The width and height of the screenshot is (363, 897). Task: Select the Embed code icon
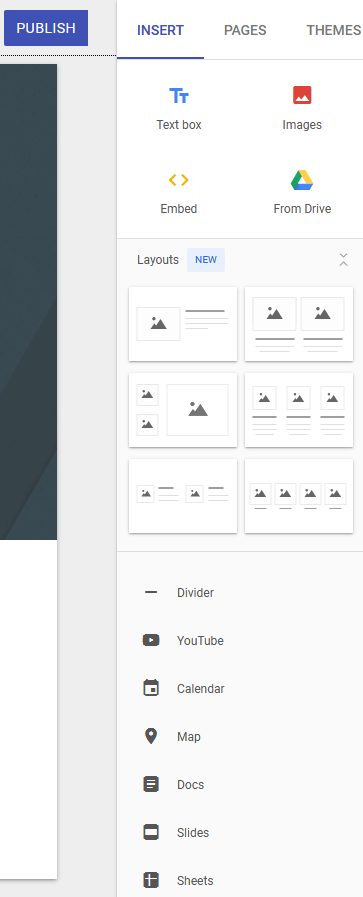(x=178, y=180)
